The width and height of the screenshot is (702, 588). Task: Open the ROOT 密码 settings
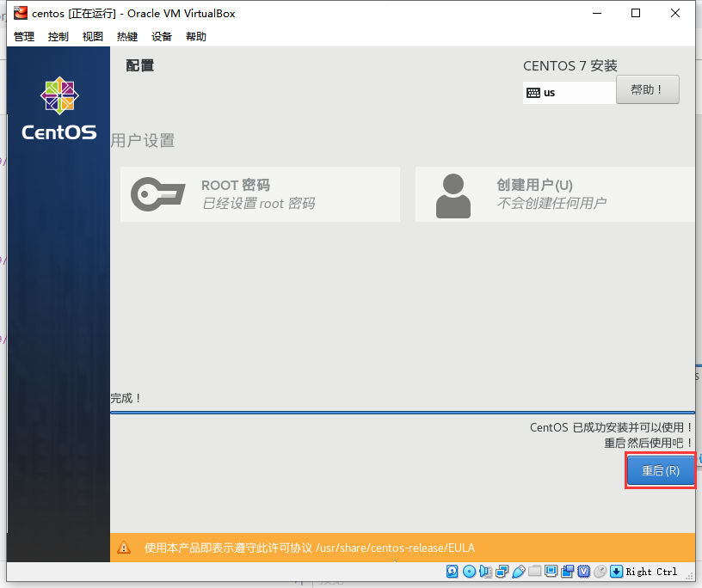(260, 194)
